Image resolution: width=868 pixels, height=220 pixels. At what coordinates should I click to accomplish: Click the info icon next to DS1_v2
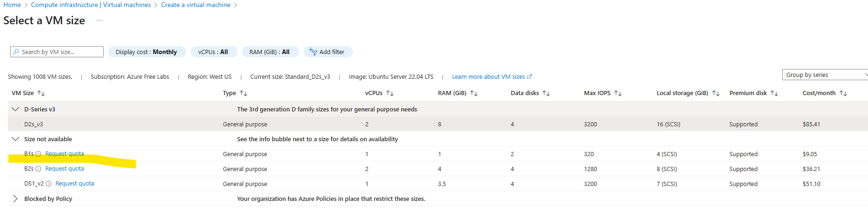(49, 184)
